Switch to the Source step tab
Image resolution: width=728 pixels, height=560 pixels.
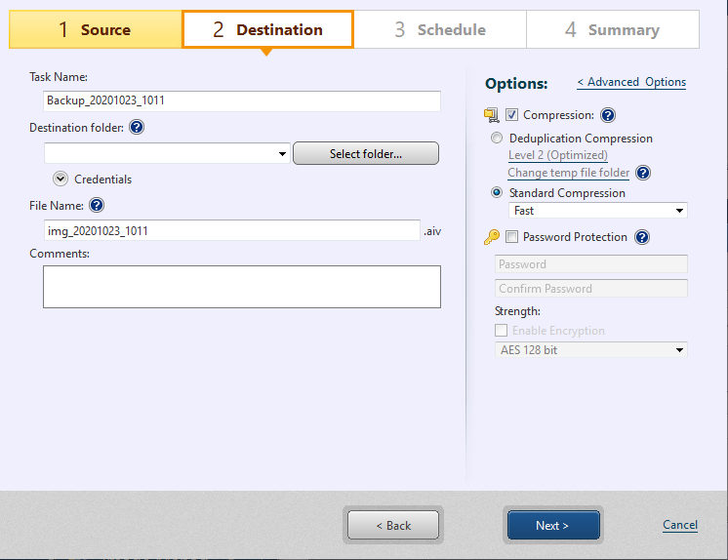pyautogui.click(x=95, y=30)
